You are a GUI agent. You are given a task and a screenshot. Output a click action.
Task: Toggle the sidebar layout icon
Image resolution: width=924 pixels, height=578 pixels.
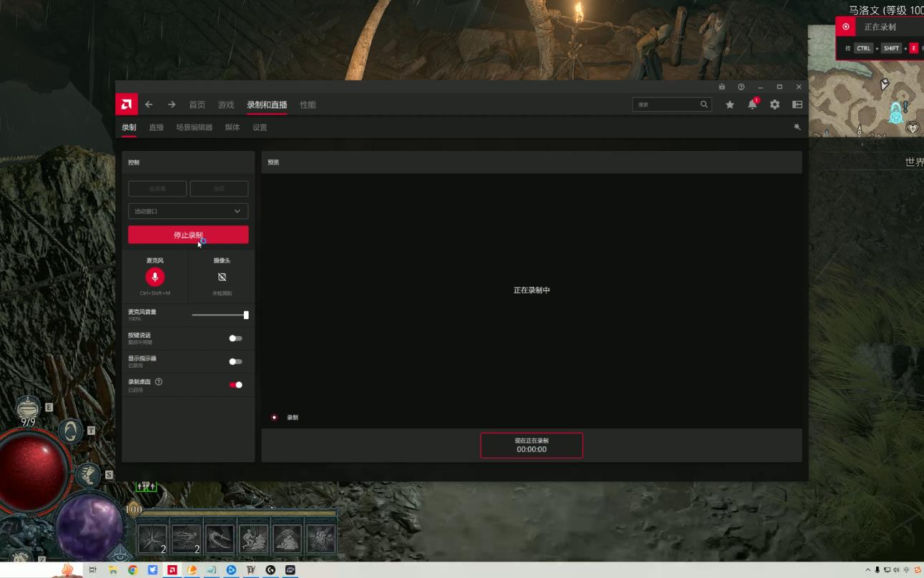tap(797, 104)
